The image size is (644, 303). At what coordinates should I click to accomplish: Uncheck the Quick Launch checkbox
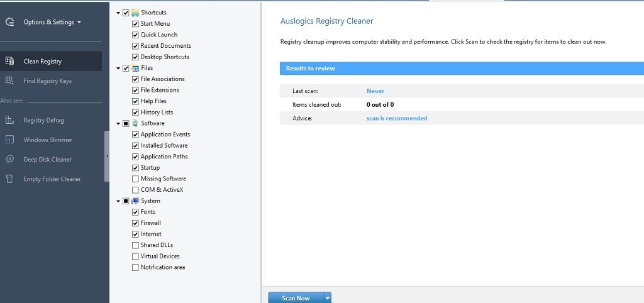[x=135, y=35]
